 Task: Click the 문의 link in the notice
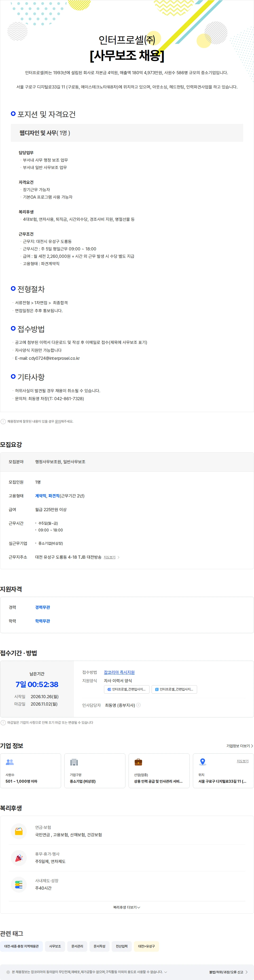58,422
